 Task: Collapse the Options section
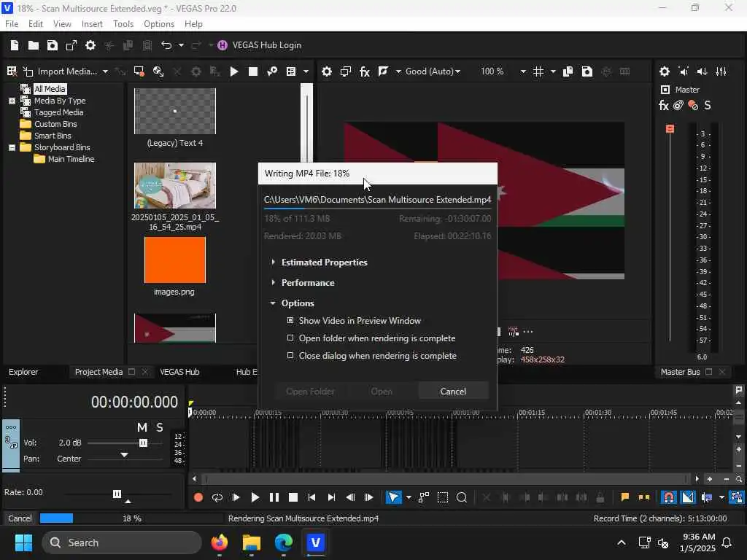coord(273,303)
